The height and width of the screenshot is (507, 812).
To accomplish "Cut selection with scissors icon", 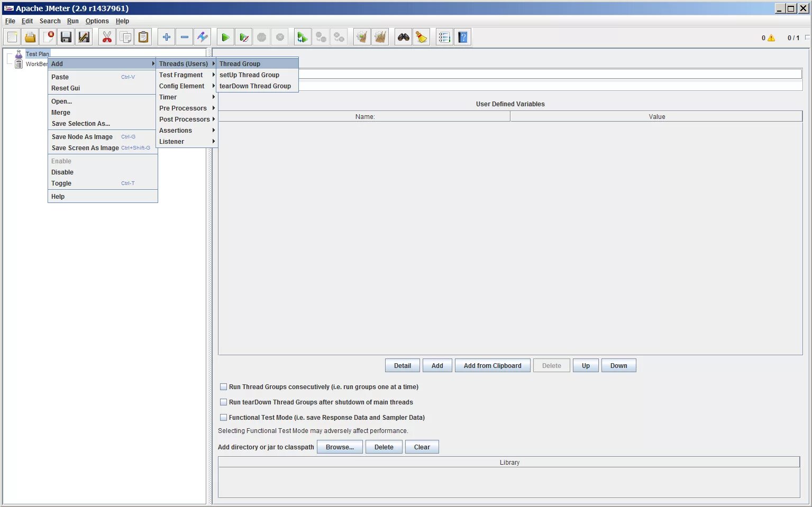I will [x=107, y=37].
